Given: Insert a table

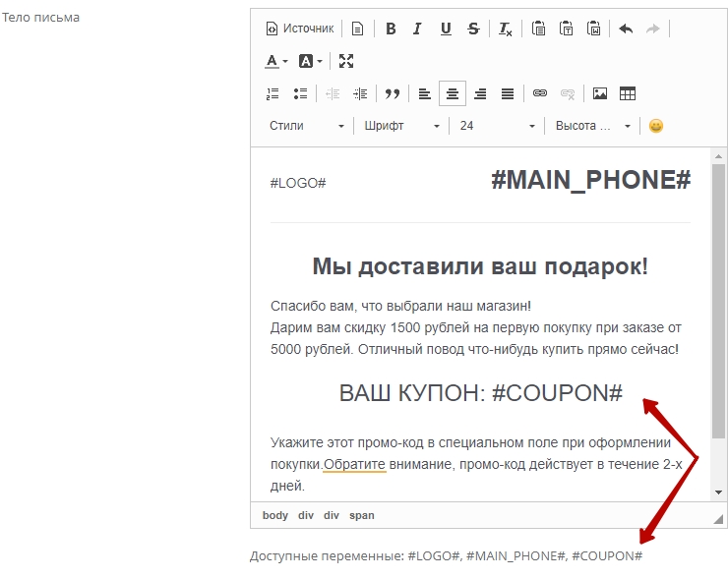Looking at the screenshot, I should click(628, 93).
